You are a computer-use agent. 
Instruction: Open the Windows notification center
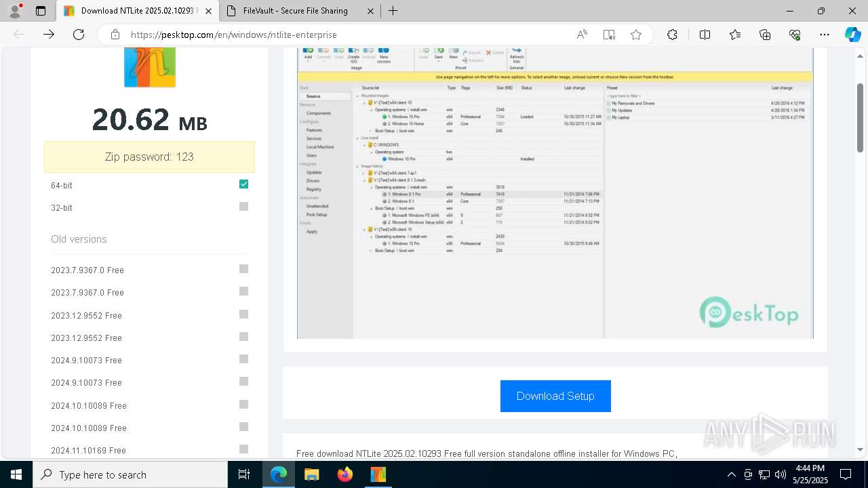(x=846, y=474)
